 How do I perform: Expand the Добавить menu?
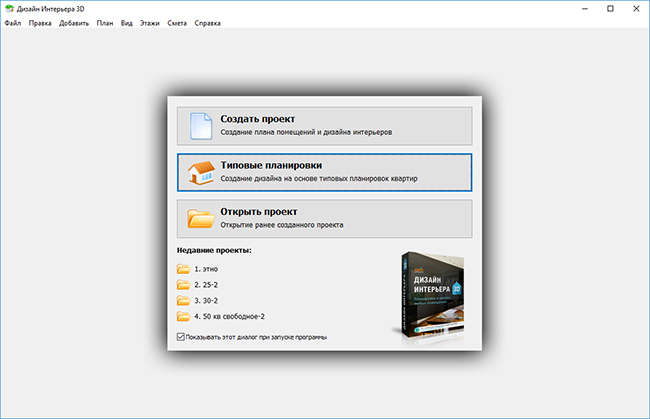pos(74,23)
